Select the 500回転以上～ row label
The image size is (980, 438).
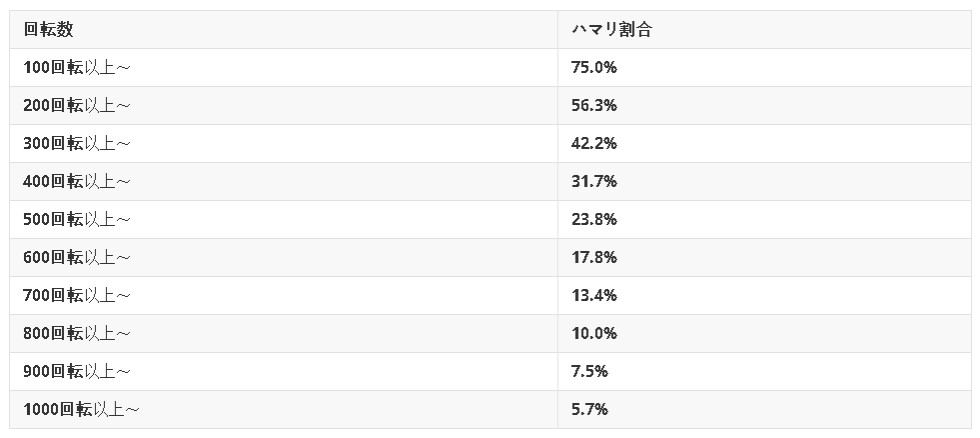click(x=77, y=220)
